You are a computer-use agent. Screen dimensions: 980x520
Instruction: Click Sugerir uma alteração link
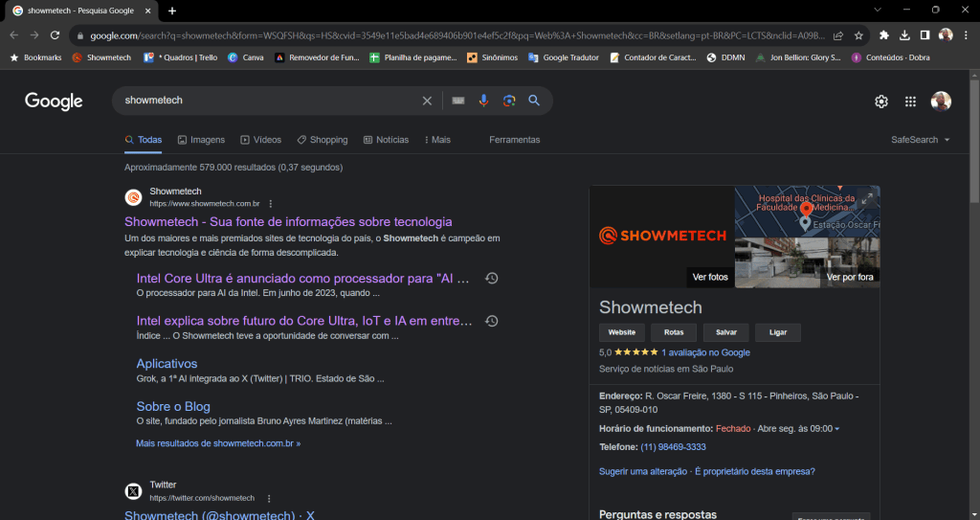pyautogui.click(x=642, y=472)
